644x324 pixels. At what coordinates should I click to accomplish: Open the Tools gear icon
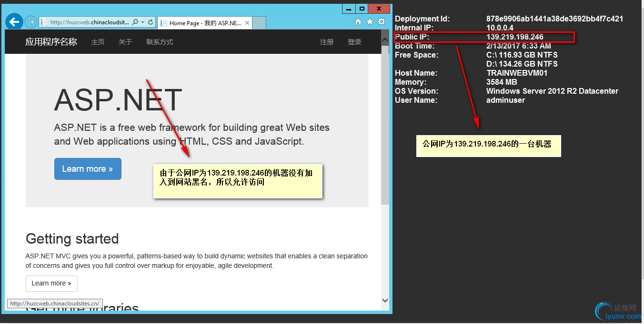click(x=382, y=22)
